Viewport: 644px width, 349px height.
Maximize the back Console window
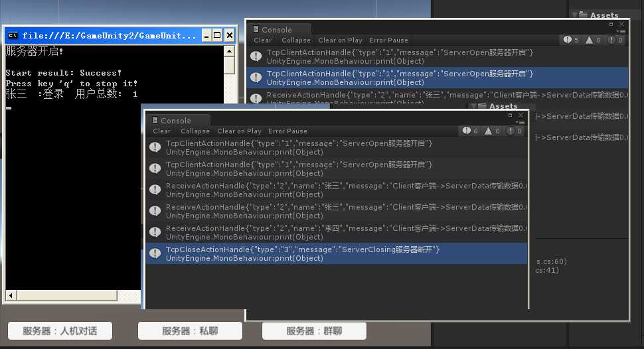pos(611,25)
